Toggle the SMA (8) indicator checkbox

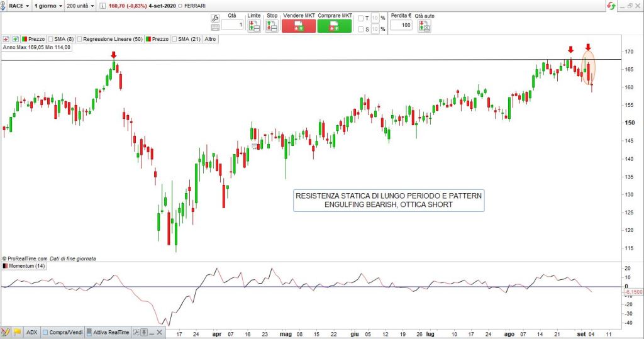(x=50, y=38)
